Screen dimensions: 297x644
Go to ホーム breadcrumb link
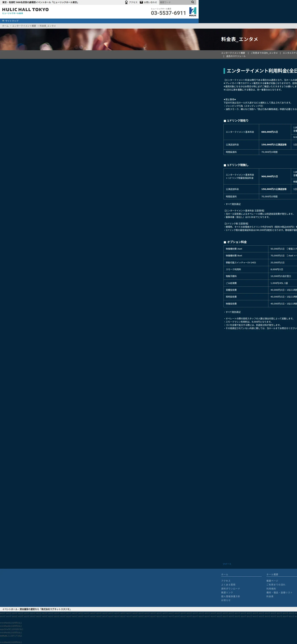[6, 26]
